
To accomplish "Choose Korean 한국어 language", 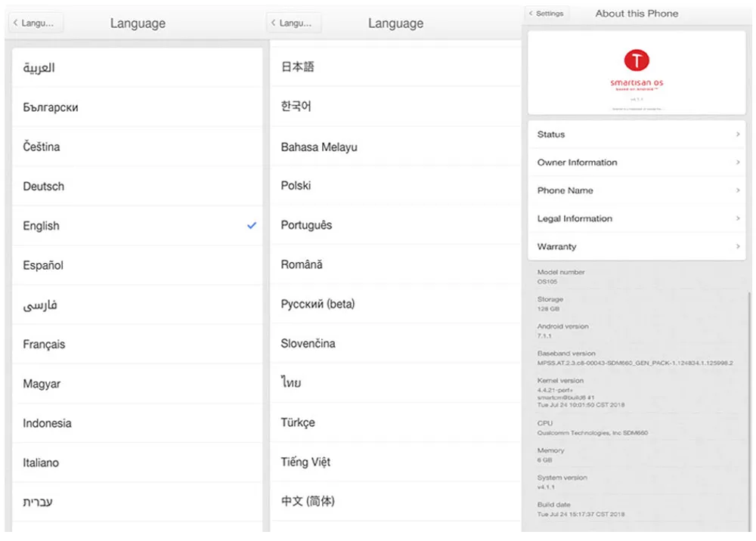I will tap(395, 107).
